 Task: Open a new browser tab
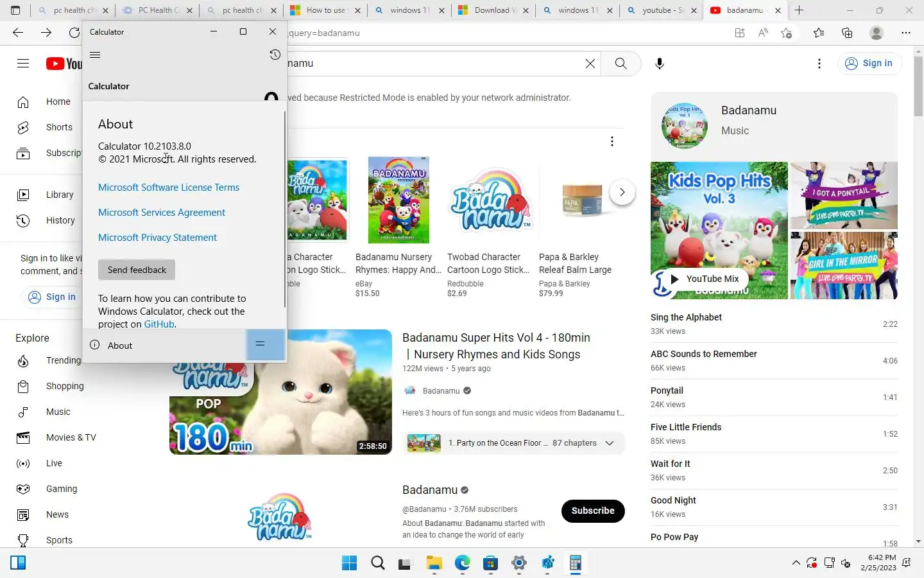(799, 10)
